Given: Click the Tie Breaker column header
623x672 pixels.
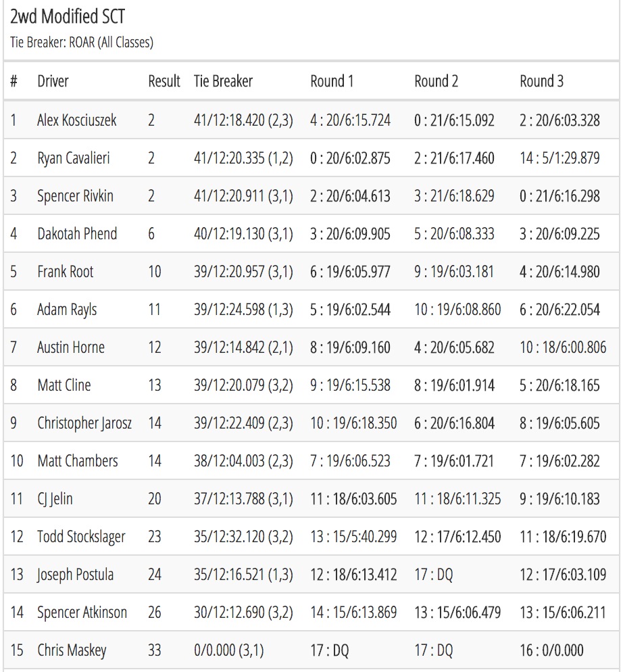Looking at the screenshot, I should [223, 81].
